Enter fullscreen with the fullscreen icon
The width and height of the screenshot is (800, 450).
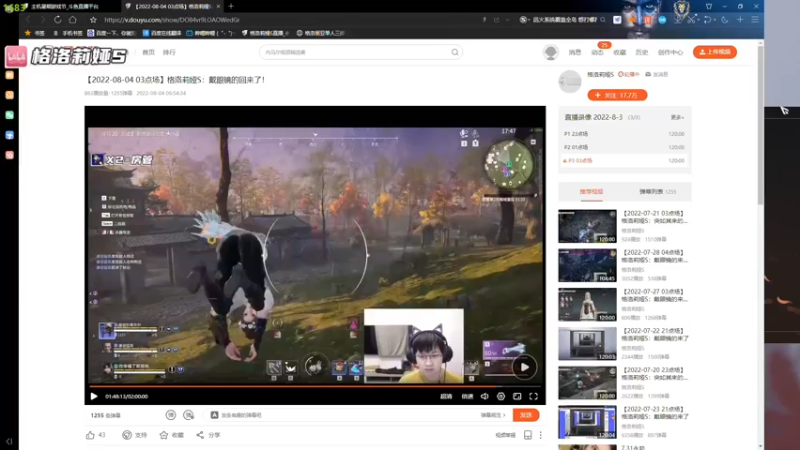point(534,396)
